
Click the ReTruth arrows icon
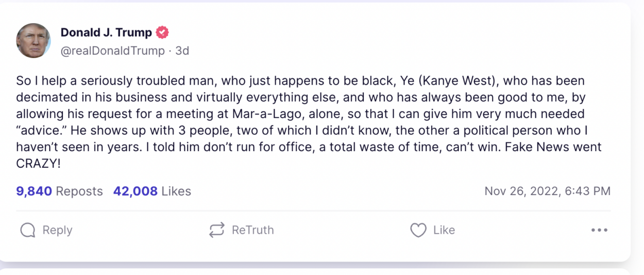[217, 230]
